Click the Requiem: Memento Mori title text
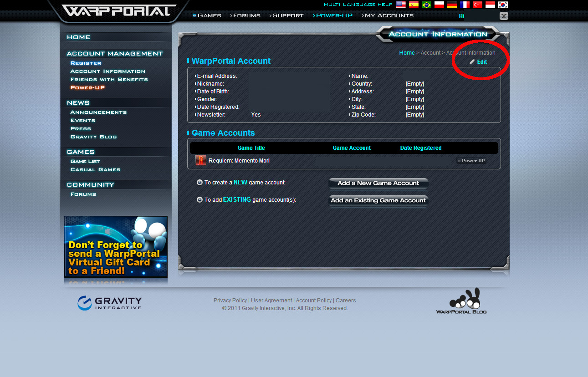 (x=239, y=161)
